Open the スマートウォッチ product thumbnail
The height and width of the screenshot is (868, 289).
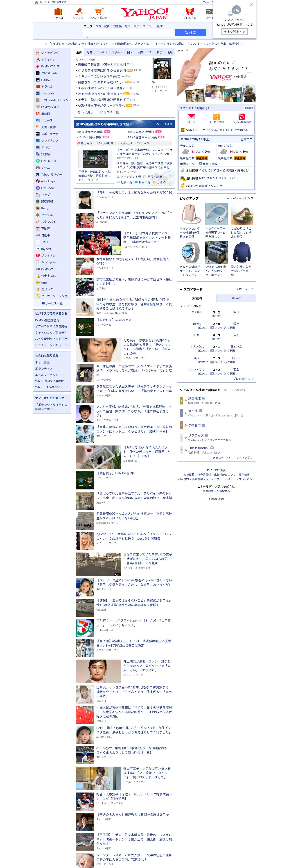coord(191,252)
